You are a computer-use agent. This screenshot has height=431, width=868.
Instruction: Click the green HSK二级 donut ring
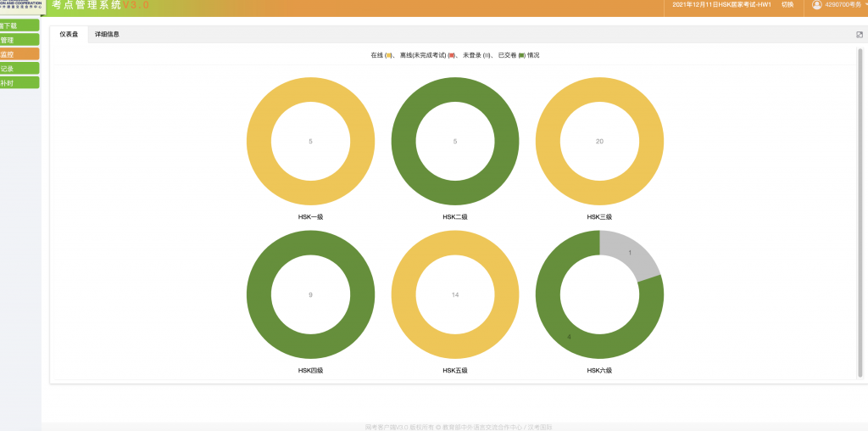[x=403, y=142]
